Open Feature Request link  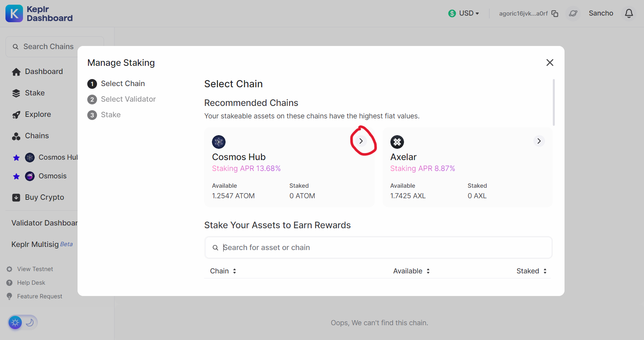pos(40,296)
